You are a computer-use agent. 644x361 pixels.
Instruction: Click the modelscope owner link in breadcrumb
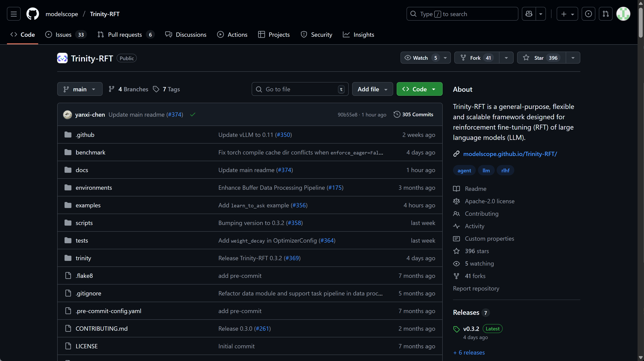62,14
